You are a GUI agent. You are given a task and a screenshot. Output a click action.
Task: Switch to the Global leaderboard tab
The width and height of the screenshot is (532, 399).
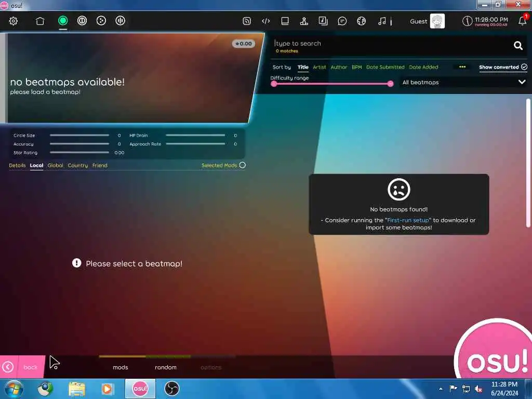coord(55,165)
